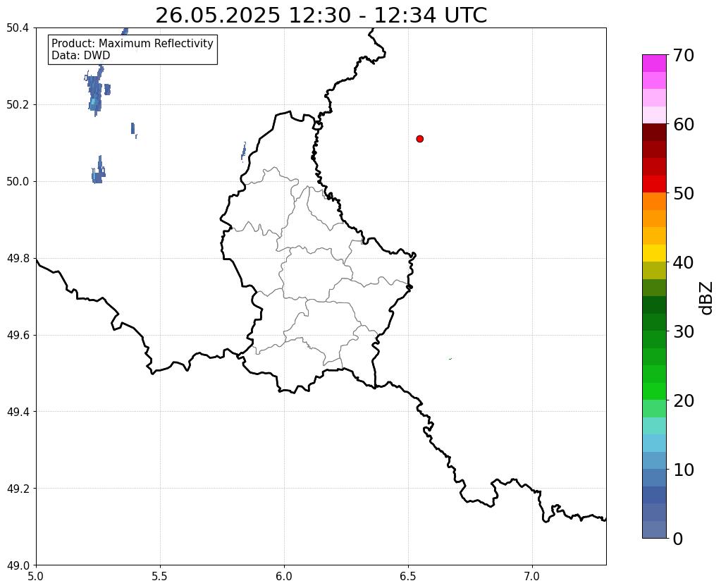This screenshot has height=588, width=721.
Task: Pick the magenta swatch at top of colorbar
Action: pyautogui.click(x=654, y=63)
